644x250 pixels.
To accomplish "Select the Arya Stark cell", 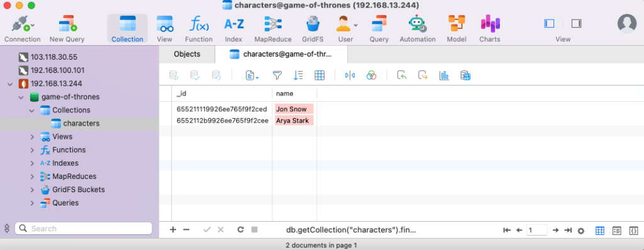I will [294, 121].
